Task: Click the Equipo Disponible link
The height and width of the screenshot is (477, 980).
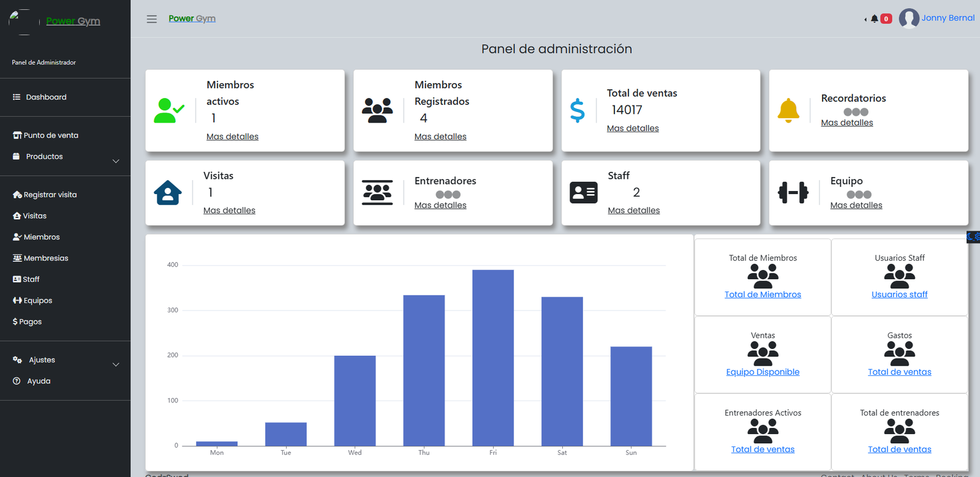Action: tap(763, 372)
